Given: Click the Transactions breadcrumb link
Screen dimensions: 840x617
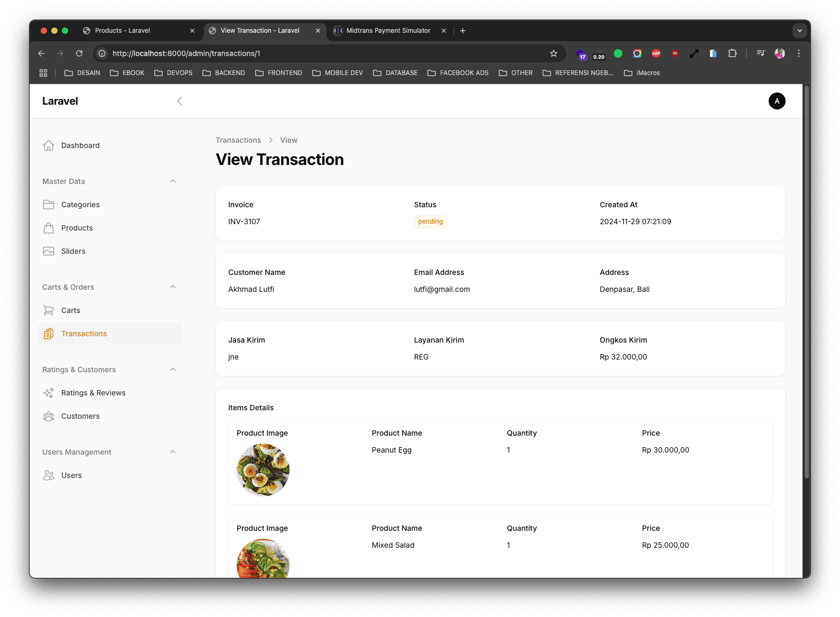Looking at the screenshot, I should pyautogui.click(x=238, y=140).
